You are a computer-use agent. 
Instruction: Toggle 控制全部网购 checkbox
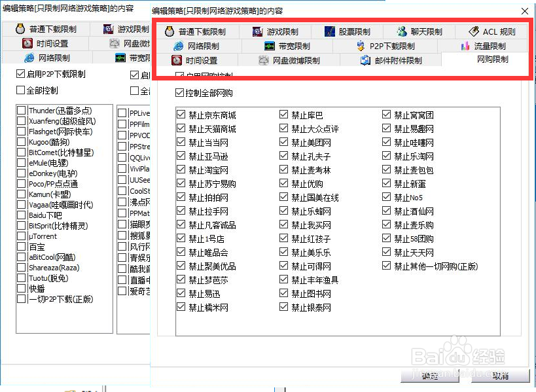(x=179, y=93)
